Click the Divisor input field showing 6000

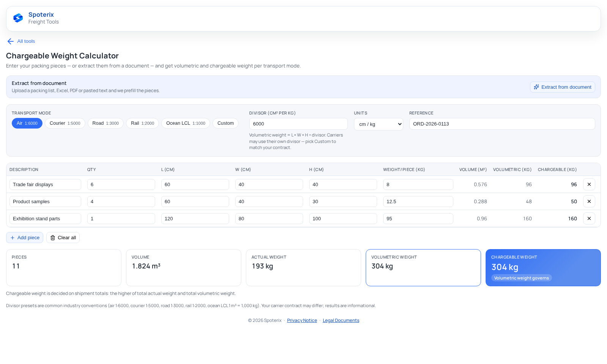coord(298,124)
